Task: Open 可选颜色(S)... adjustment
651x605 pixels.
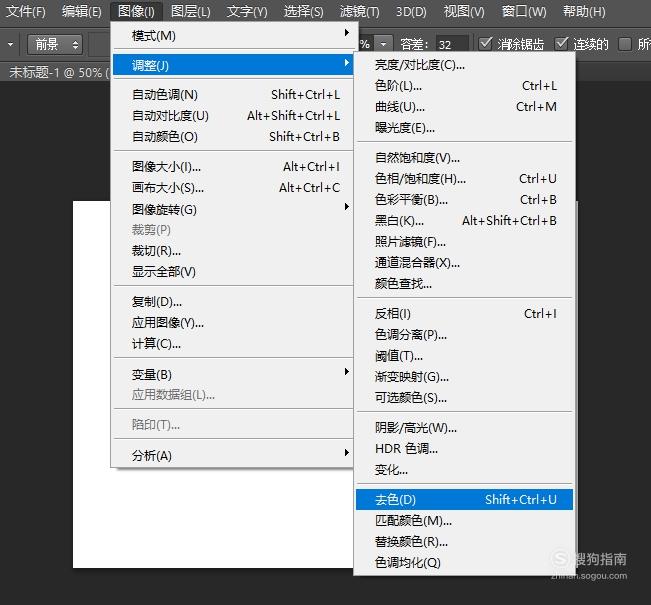Action: (464, 398)
